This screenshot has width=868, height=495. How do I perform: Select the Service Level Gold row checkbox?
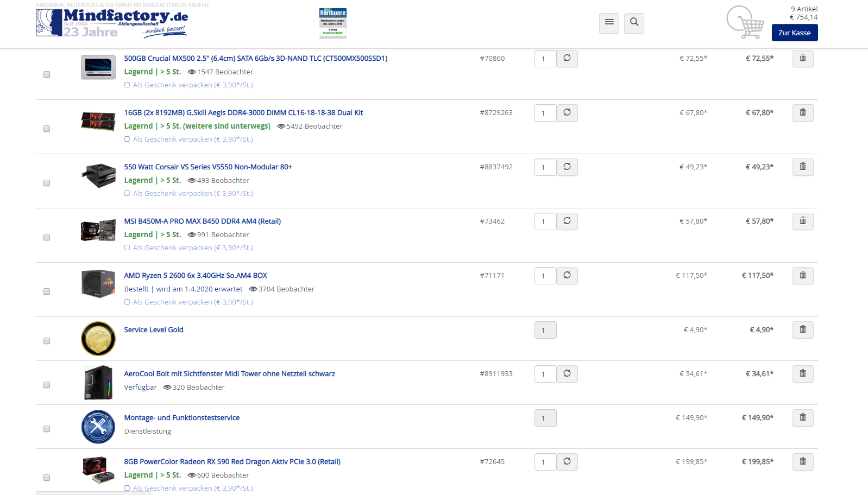point(47,341)
